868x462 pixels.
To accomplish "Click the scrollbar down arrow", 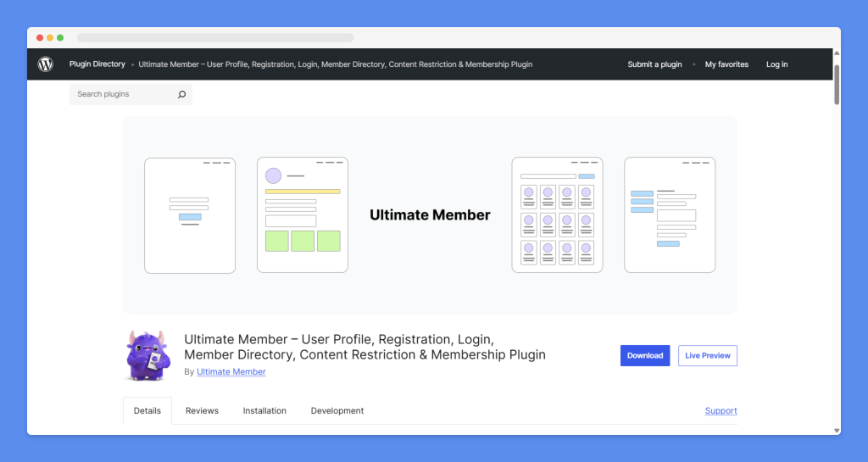I will tap(837, 431).
